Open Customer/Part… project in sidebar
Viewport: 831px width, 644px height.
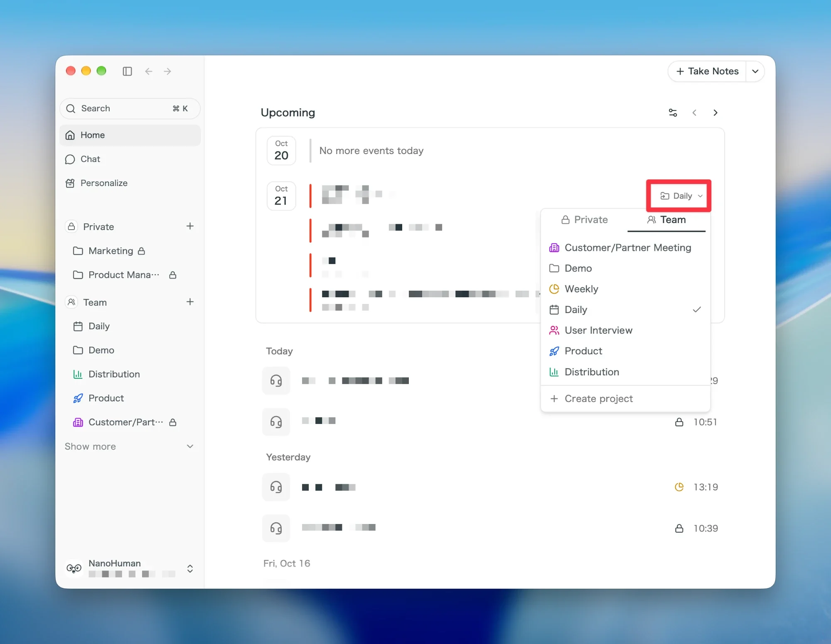click(130, 422)
